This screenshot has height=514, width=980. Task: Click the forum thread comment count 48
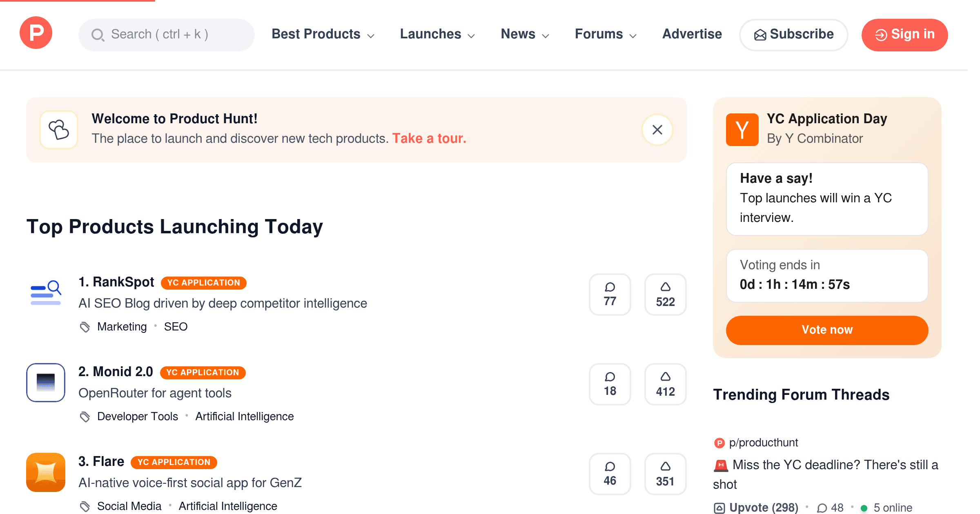pyautogui.click(x=830, y=507)
